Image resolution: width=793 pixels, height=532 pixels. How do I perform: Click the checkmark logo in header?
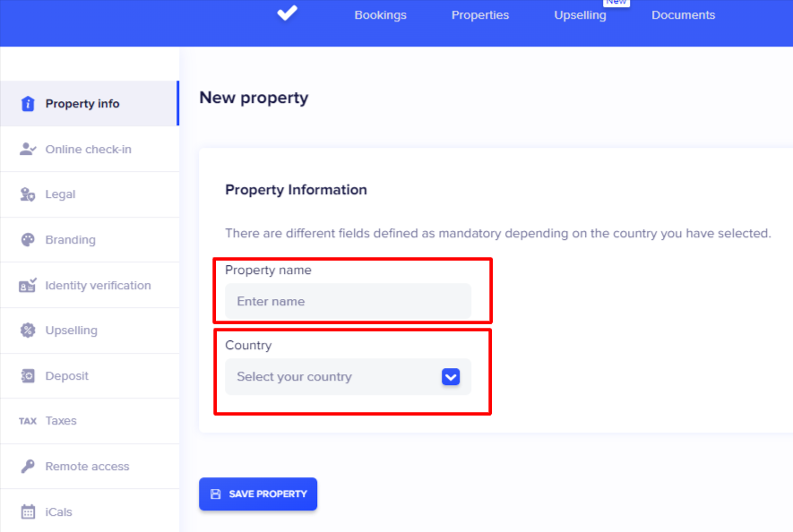287,13
